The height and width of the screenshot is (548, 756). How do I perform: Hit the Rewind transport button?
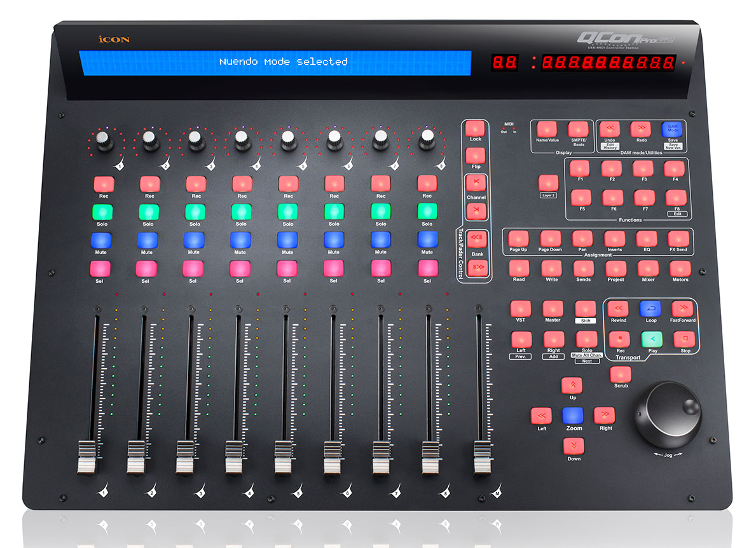pos(618,308)
